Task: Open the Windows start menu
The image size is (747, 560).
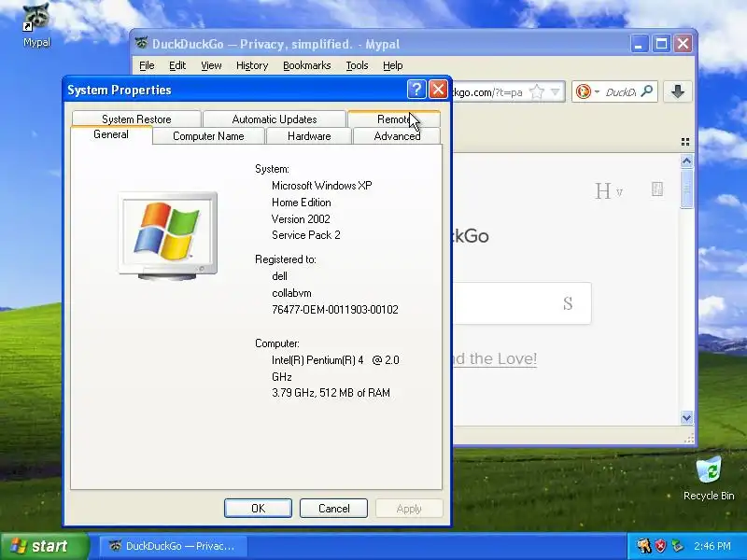Action: tap(45, 546)
